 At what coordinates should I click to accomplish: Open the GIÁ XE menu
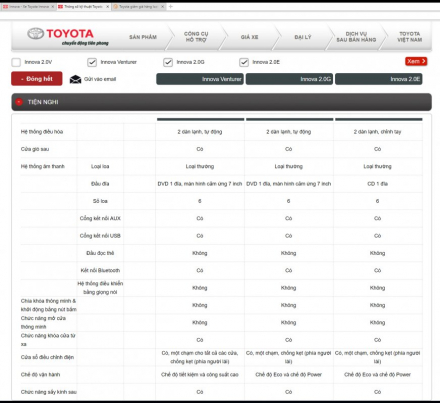250,37
